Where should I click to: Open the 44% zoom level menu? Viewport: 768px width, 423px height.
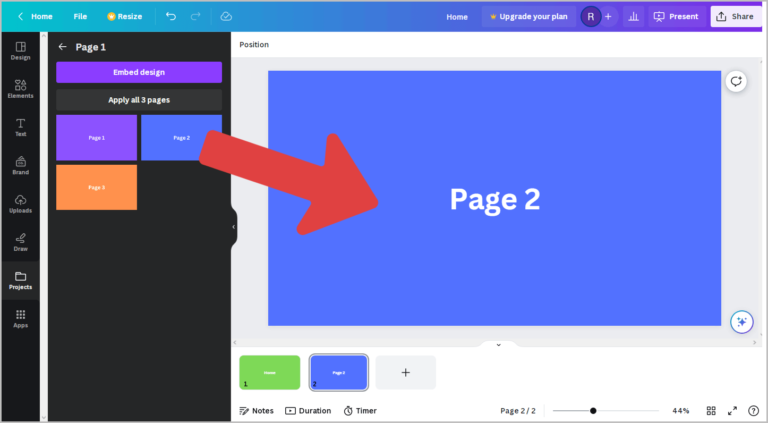[681, 411]
